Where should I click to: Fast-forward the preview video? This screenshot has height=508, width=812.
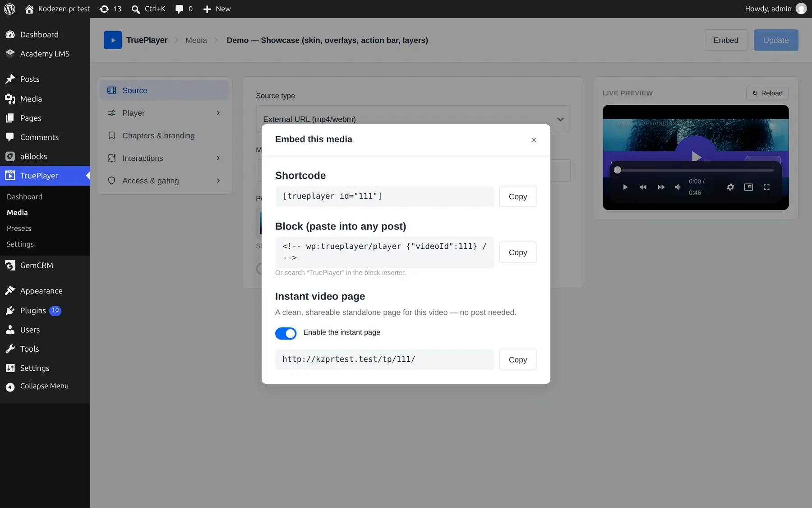[661, 187]
